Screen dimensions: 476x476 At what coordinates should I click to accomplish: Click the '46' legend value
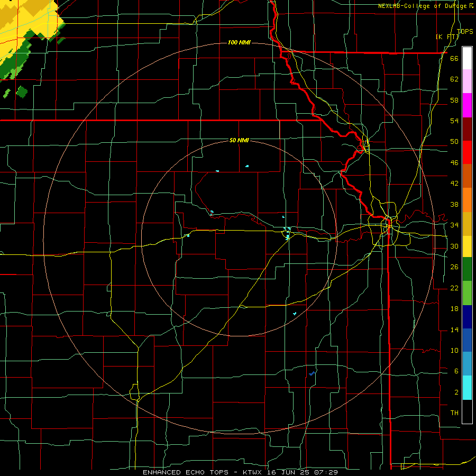click(454, 163)
